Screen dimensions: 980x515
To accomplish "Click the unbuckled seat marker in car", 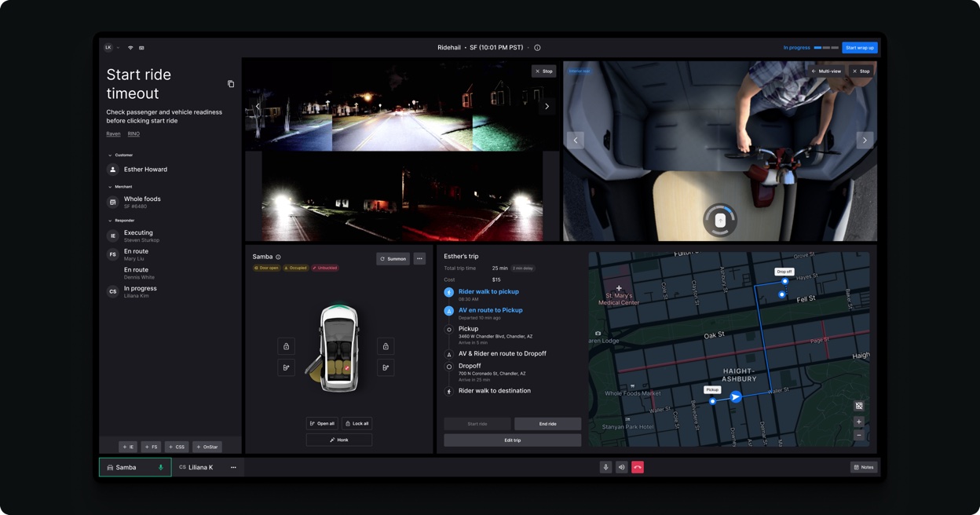I will (x=346, y=368).
